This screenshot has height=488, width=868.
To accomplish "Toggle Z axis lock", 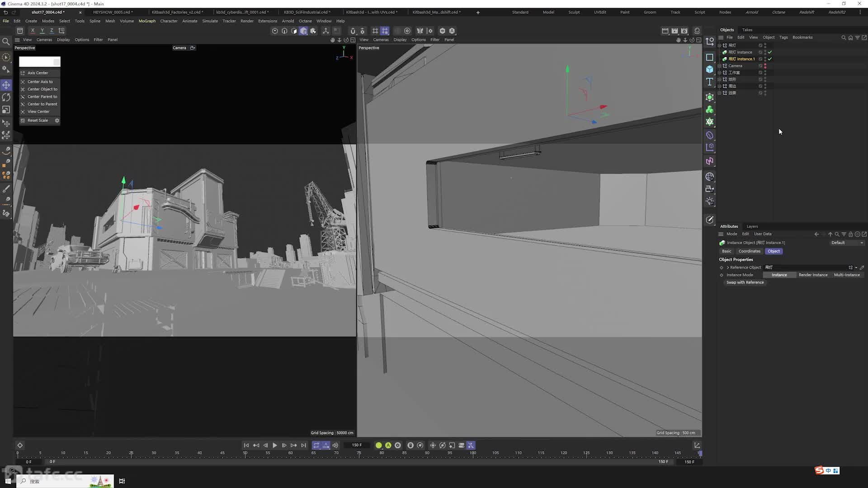I will [52, 31].
